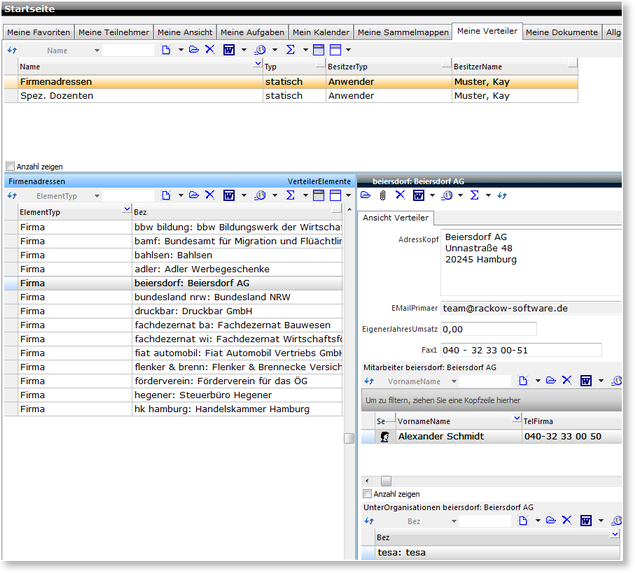635x573 pixels.
Task: Click Word icon in Beiersdorf AG panel toolbar
Action: [419, 196]
